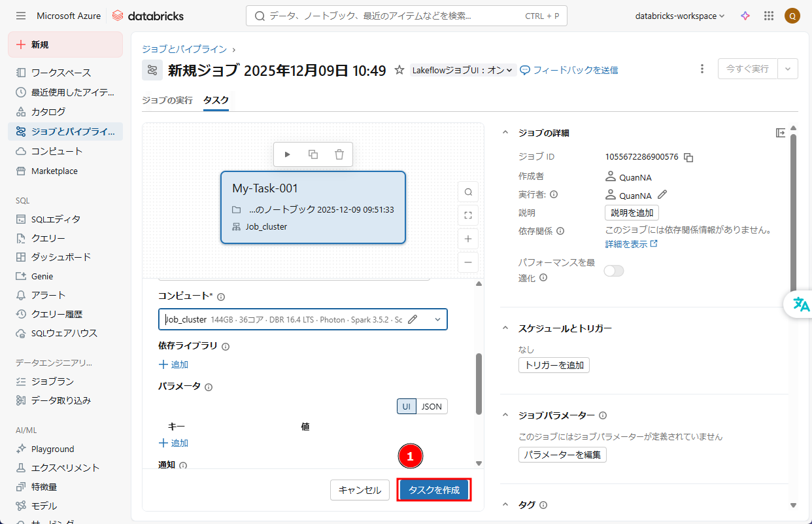Switch parameters view to JSON
This screenshot has width=812, height=524.
[x=431, y=406]
